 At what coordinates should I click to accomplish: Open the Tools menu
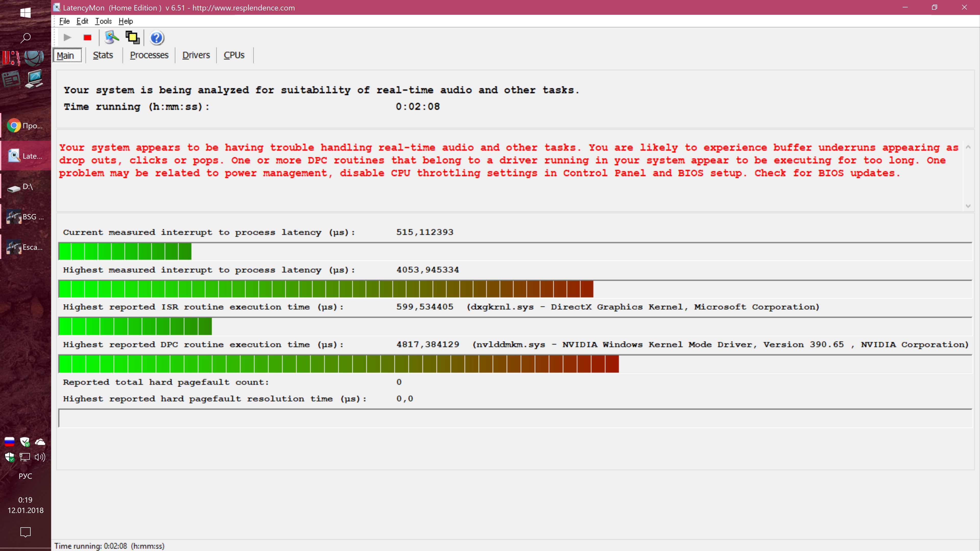point(103,21)
